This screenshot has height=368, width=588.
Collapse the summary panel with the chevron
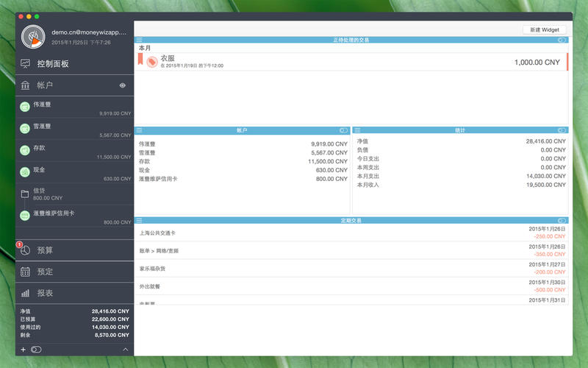[125, 349]
